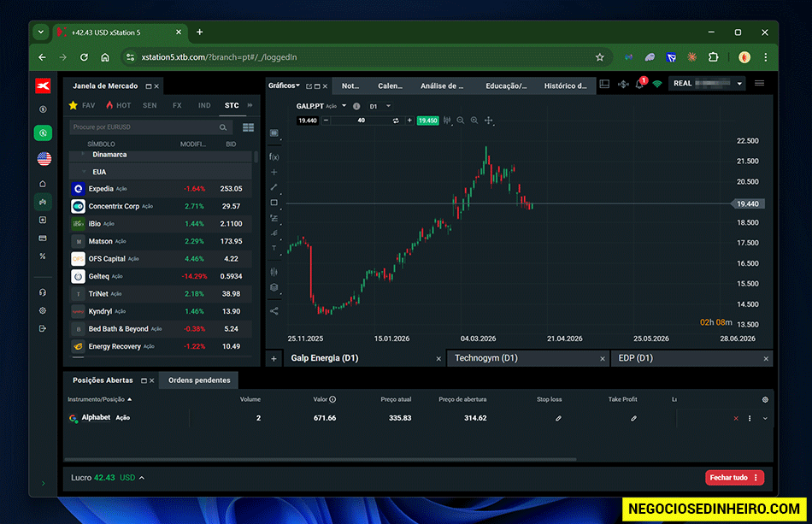Expand the Lucro USD summary caret
This screenshot has width=812, height=524.
(x=142, y=477)
